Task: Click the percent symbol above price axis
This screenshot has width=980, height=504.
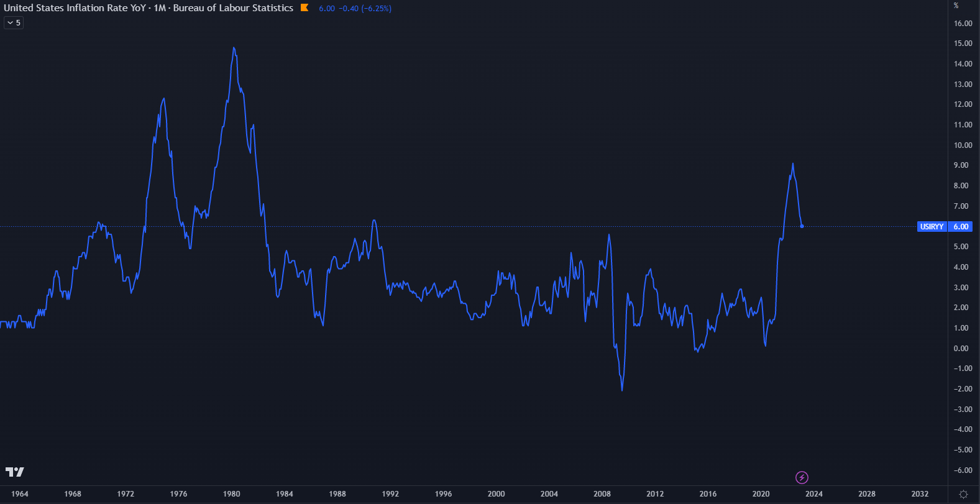Action: pyautogui.click(x=956, y=6)
